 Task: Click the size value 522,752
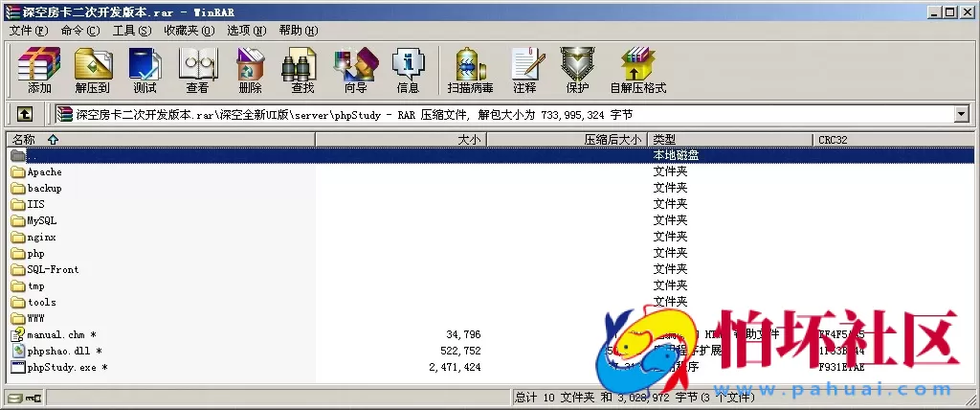coord(460,352)
